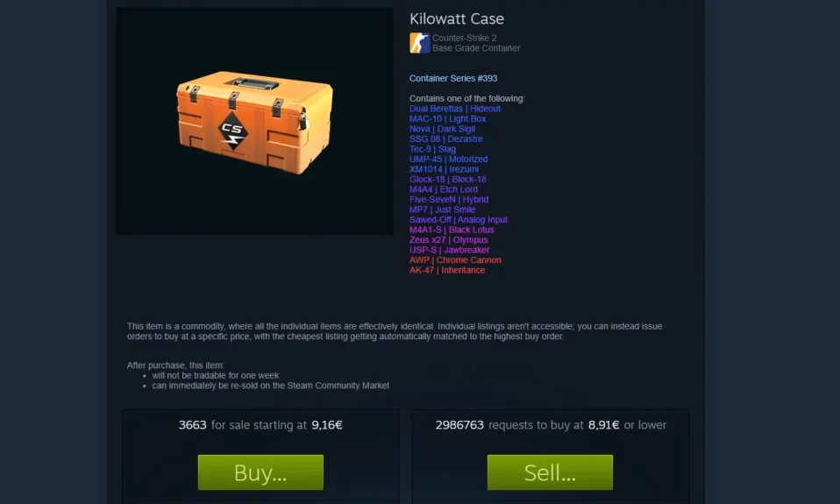Click Container Series #393 text
Screen dimensions: 840x504
(x=453, y=78)
